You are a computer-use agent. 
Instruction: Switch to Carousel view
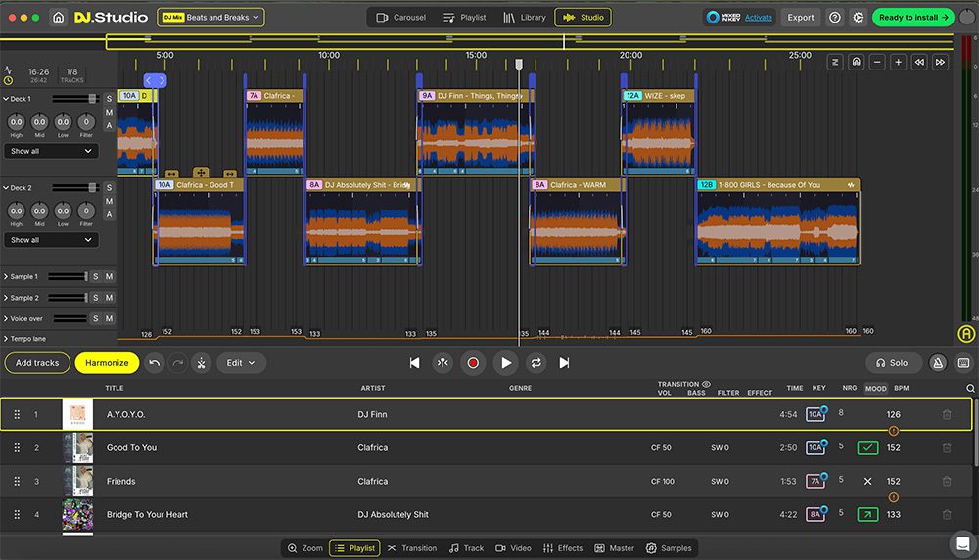[400, 18]
